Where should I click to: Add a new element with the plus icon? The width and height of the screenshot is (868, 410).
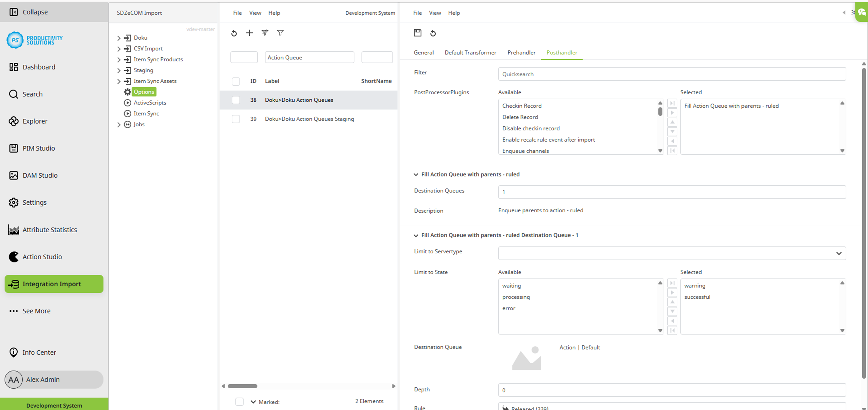point(249,33)
